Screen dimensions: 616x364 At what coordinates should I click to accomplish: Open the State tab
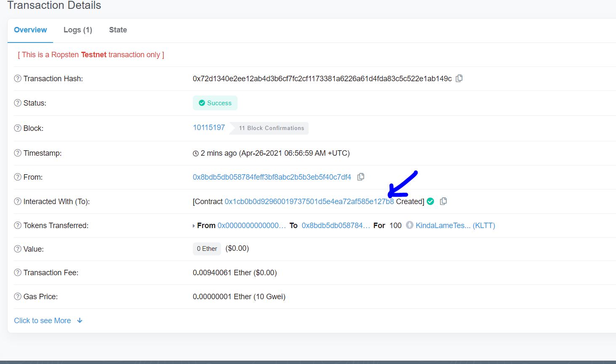[x=118, y=30]
